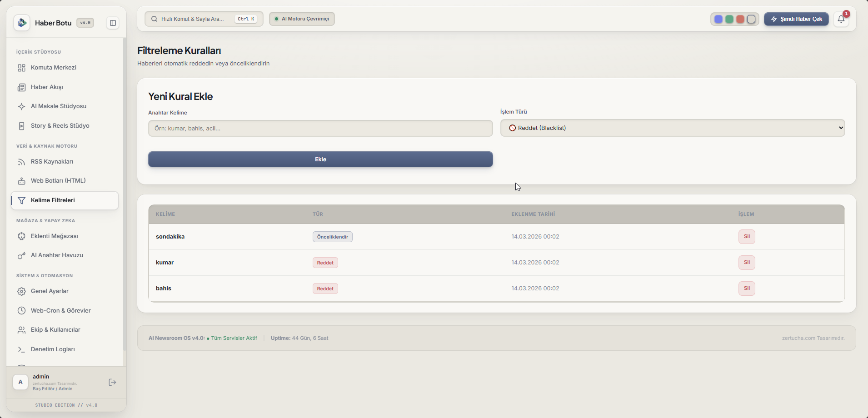Select Web-Cron & Görevler menu item

[x=65, y=311]
